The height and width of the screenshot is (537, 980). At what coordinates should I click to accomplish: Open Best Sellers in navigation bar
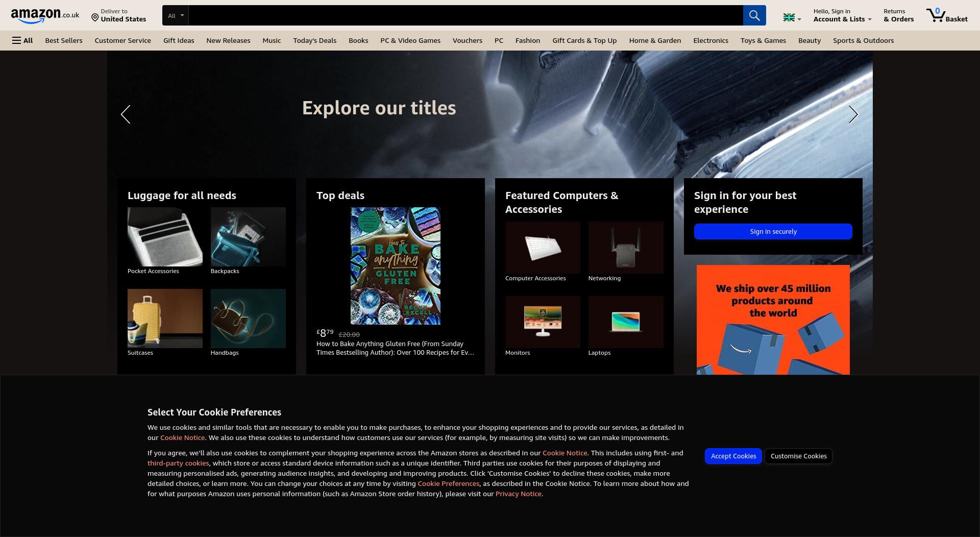click(64, 40)
